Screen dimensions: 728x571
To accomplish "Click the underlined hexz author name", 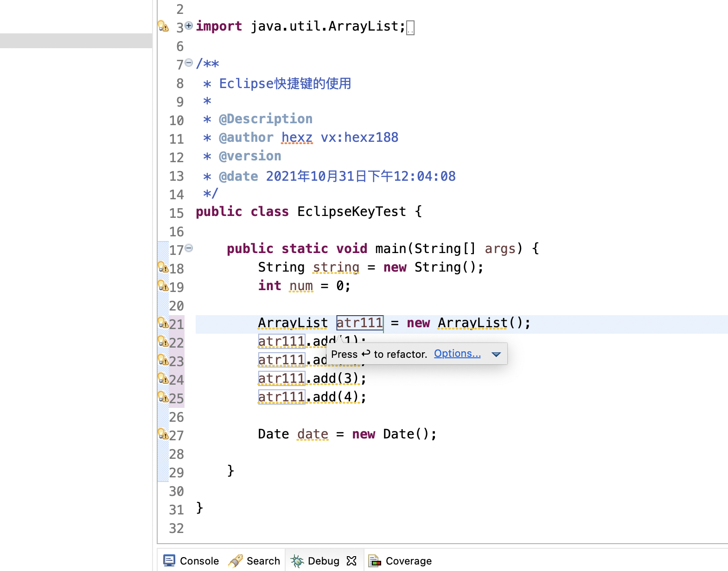I will pos(297,138).
